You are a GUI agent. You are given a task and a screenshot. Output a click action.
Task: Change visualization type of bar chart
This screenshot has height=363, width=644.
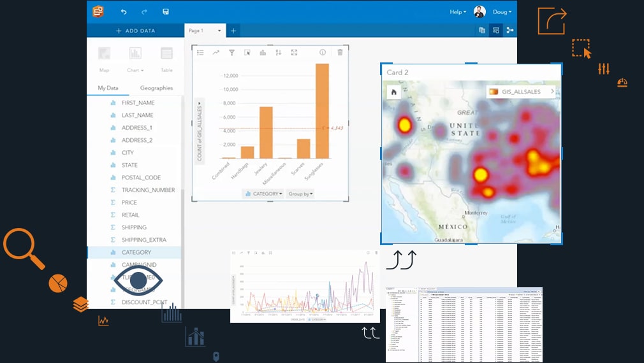pyautogui.click(x=263, y=52)
